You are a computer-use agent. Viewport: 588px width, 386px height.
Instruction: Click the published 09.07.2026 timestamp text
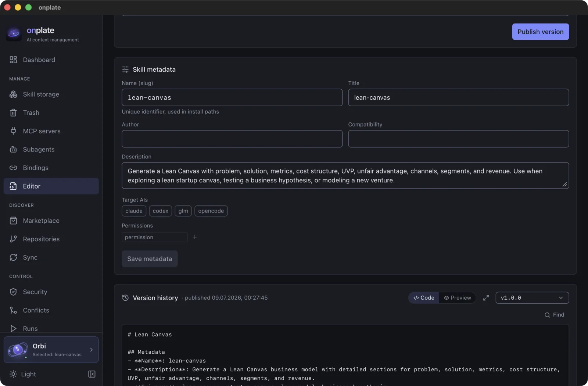[226, 298]
